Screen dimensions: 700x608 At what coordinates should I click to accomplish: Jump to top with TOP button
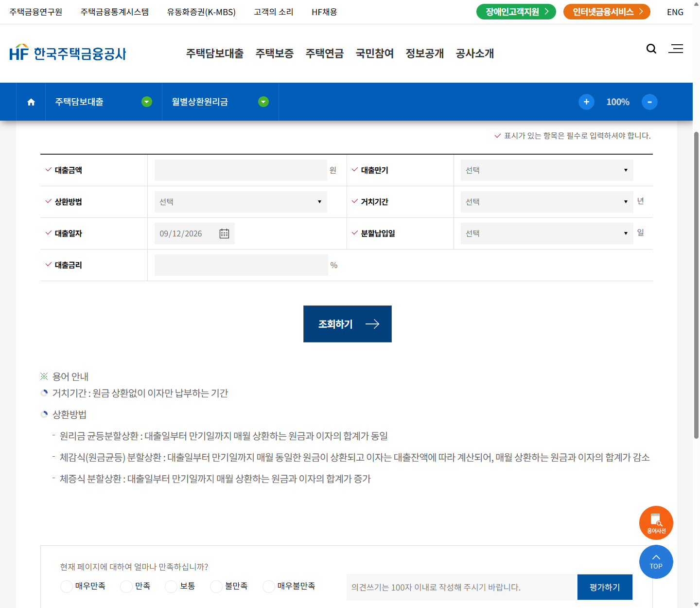(x=656, y=562)
